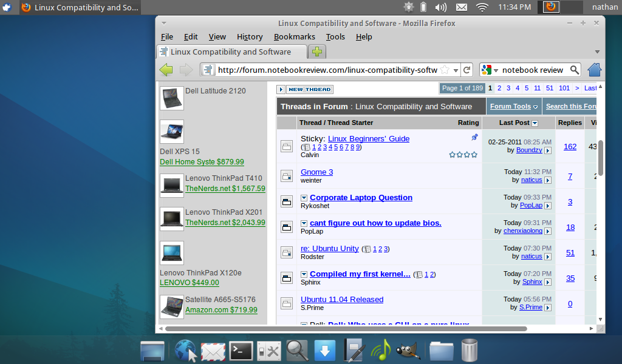Open the Edit menu
Image resolution: width=622 pixels, height=364 pixels.
[x=191, y=37]
